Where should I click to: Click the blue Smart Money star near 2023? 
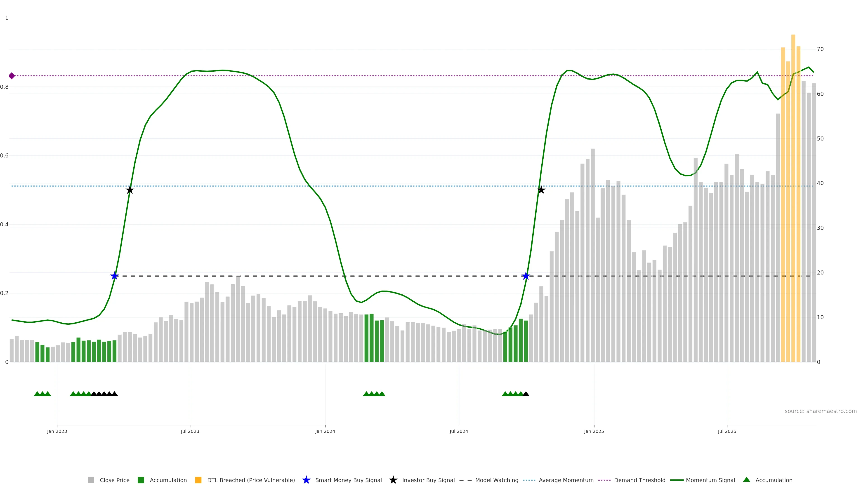coord(115,276)
